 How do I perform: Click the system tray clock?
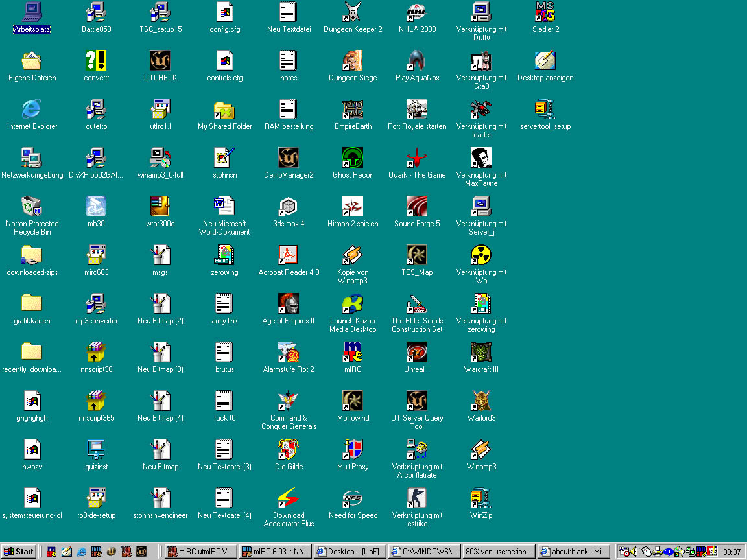pyautogui.click(x=732, y=552)
